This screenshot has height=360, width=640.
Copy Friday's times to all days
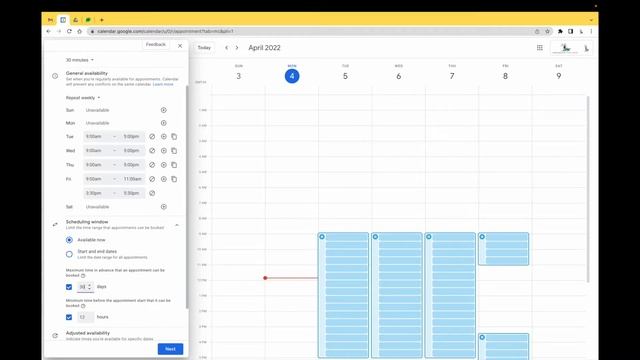(174, 179)
